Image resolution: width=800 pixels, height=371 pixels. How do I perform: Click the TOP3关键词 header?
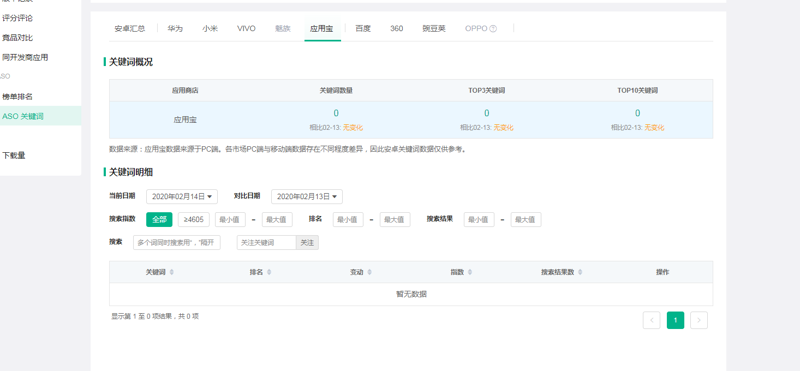(487, 90)
